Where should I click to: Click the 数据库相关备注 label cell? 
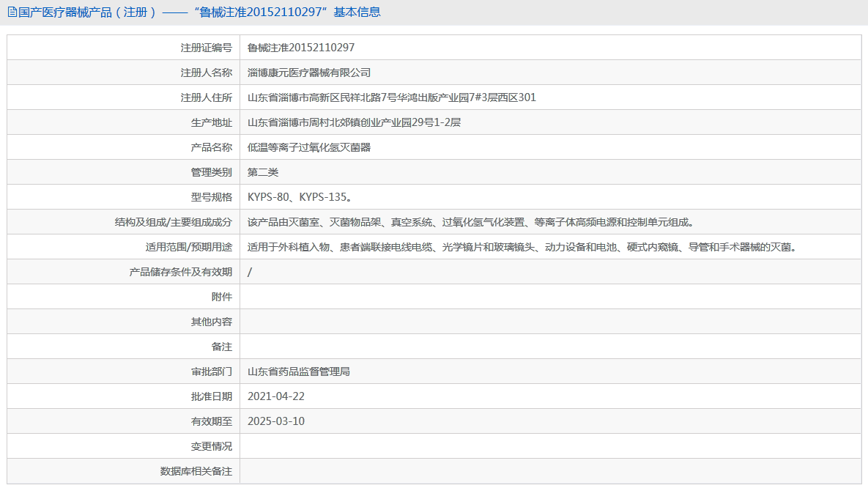coord(196,471)
